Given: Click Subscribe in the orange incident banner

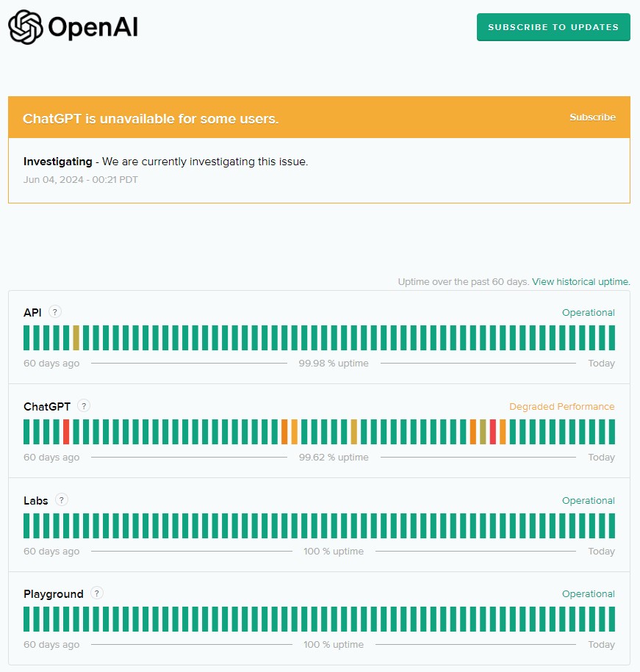Looking at the screenshot, I should click(592, 117).
